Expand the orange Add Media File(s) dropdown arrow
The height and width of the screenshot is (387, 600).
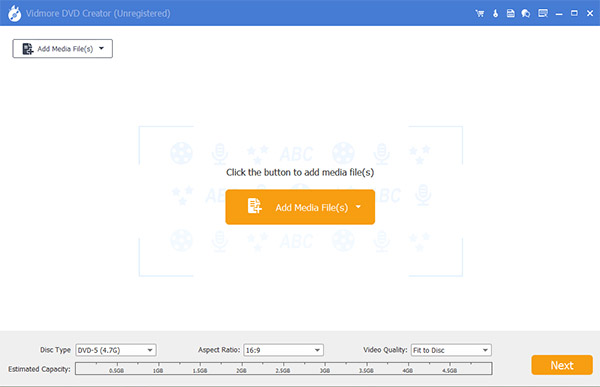point(358,207)
